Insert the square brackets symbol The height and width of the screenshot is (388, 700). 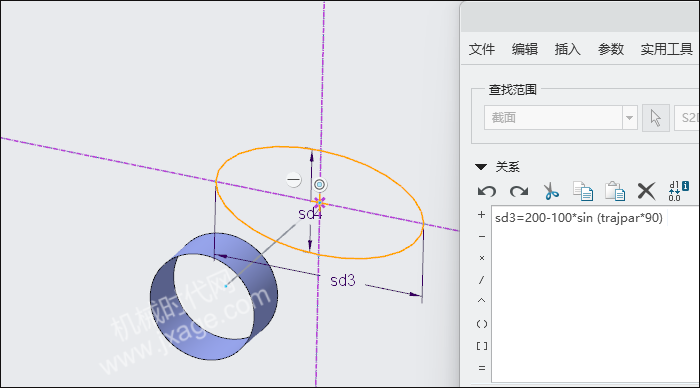[x=481, y=346]
